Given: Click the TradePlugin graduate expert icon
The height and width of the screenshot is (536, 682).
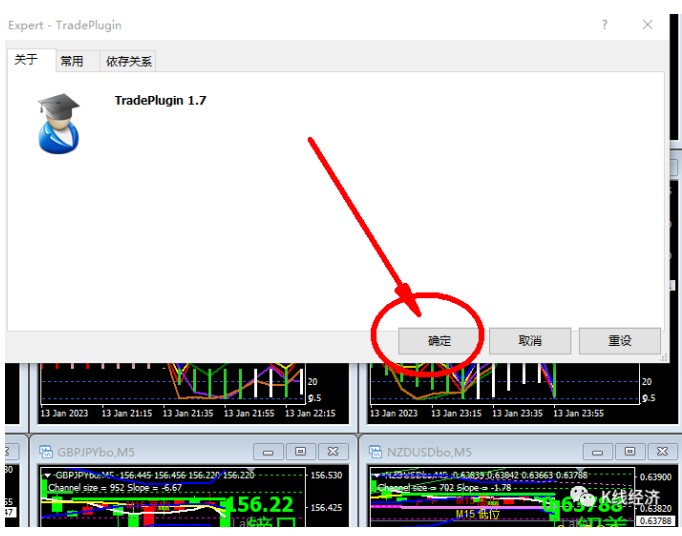Looking at the screenshot, I should click(58, 123).
